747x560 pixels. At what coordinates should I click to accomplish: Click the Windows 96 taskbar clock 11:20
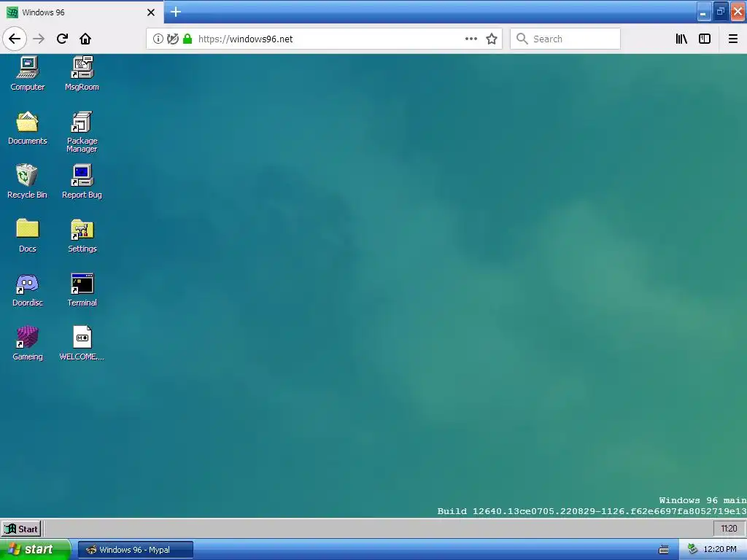tap(729, 529)
